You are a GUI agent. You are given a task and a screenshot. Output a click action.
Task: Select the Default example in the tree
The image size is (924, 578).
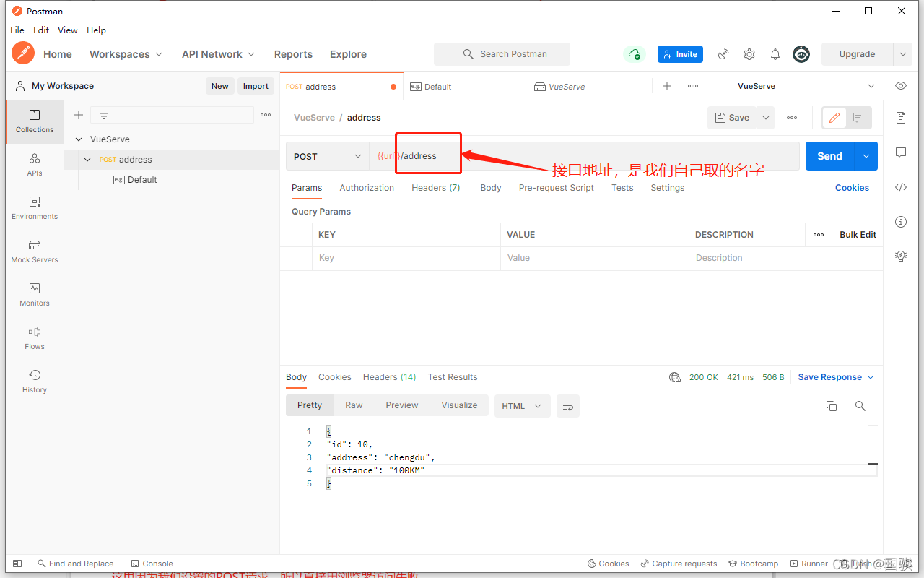click(x=136, y=180)
